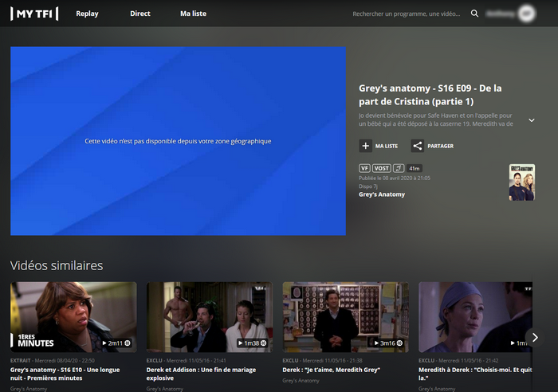Screen dimensions: 558x392
Task: Show the next similar videos with the arrow
Action: click(x=535, y=337)
